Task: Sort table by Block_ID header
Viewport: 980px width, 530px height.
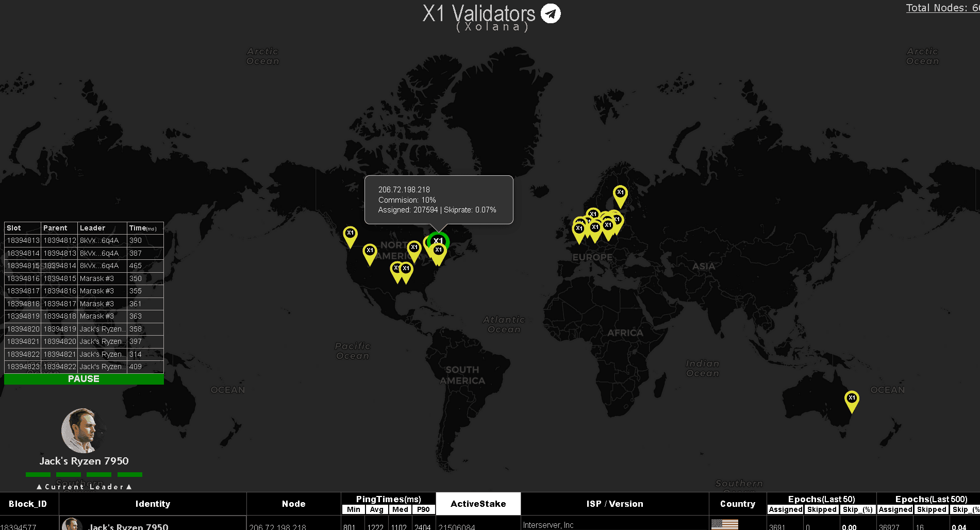Action: tap(28, 504)
